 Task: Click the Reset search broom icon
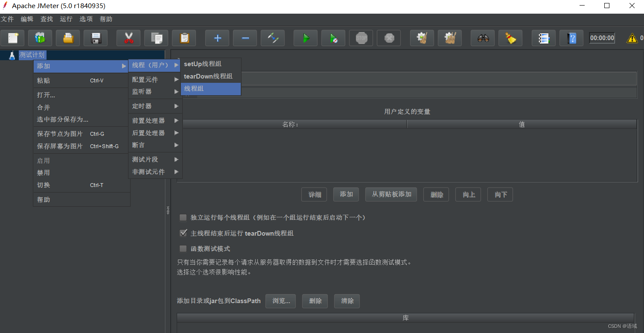pos(510,38)
